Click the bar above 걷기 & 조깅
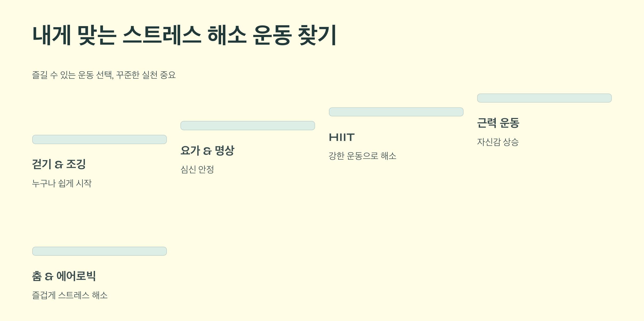The image size is (644, 321). [x=100, y=139]
